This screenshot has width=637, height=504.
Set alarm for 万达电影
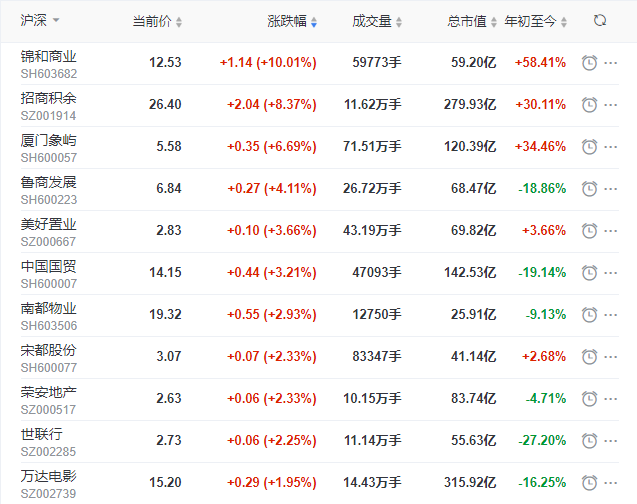[x=589, y=482]
